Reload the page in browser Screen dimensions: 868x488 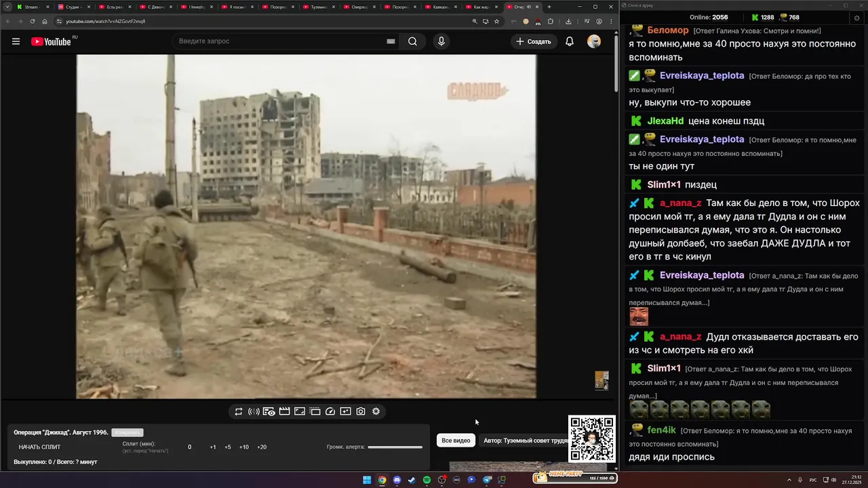coord(32,21)
